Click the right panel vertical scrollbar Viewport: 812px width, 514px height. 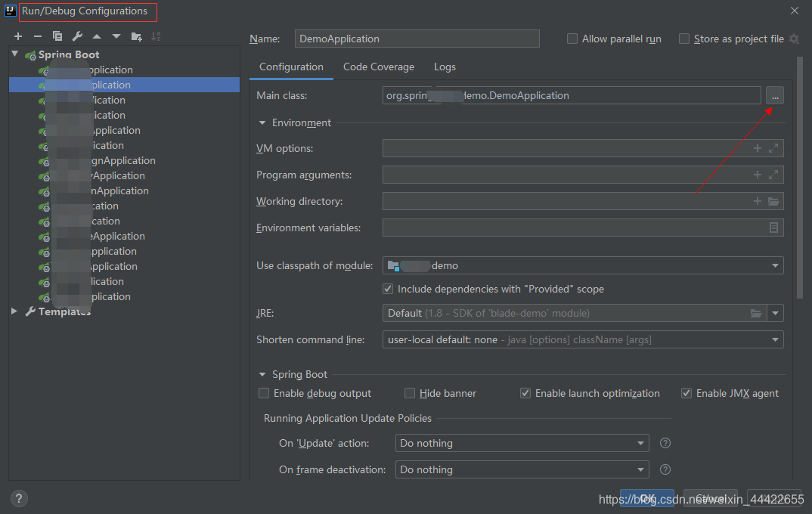pos(800,178)
